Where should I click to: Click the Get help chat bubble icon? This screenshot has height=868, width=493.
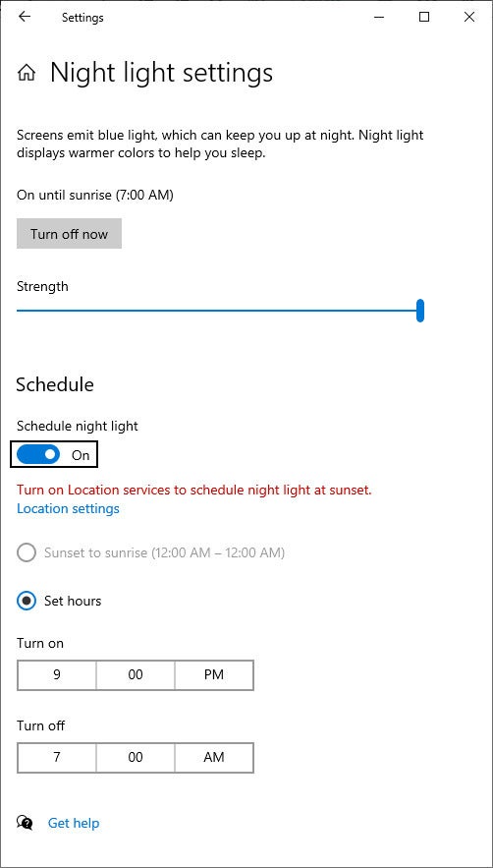click(x=25, y=823)
